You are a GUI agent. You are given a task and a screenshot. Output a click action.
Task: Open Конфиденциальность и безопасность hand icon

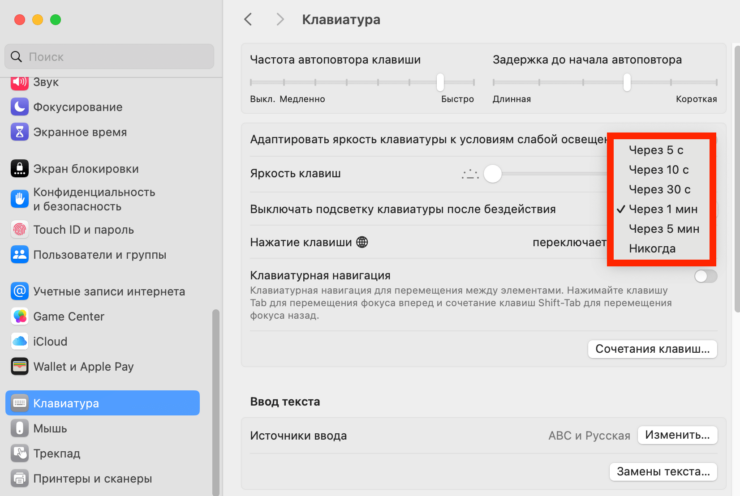pyautogui.click(x=19, y=199)
